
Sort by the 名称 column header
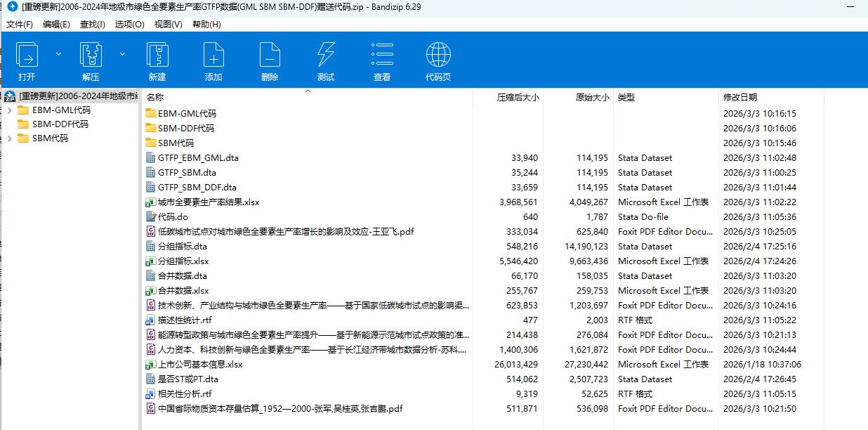[x=308, y=98]
